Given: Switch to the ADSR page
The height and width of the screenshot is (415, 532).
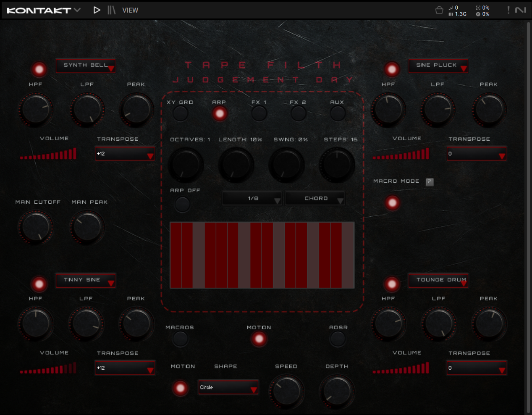Looking at the screenshot, I should pos(338,339).
